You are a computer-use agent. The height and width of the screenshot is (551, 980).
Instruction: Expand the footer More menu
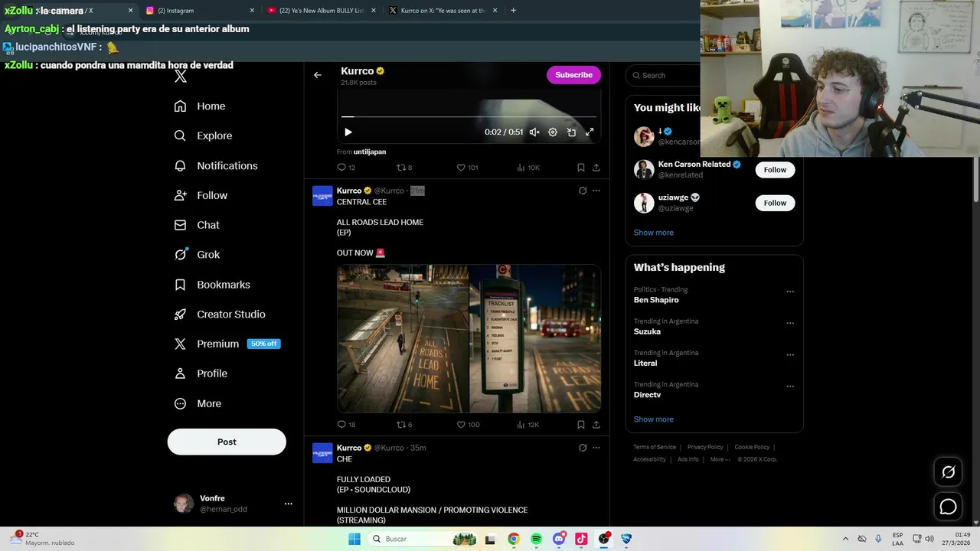720,459
